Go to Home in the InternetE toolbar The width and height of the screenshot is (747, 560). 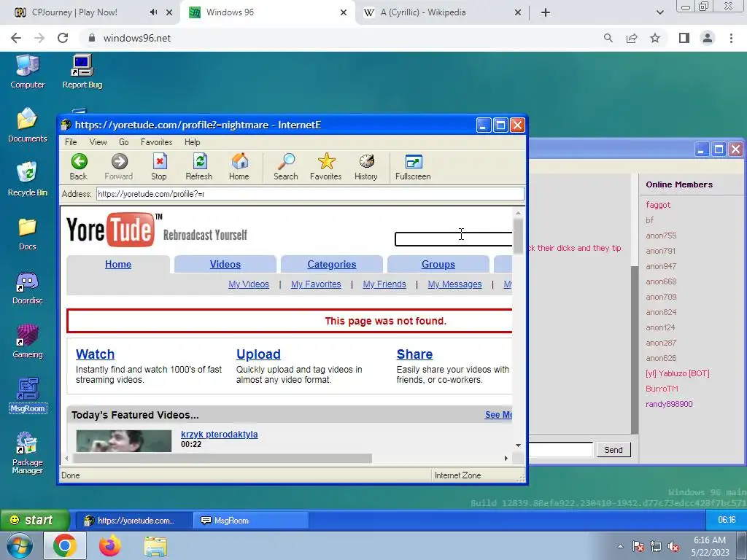pyautogui.click(x=239, y=167)
